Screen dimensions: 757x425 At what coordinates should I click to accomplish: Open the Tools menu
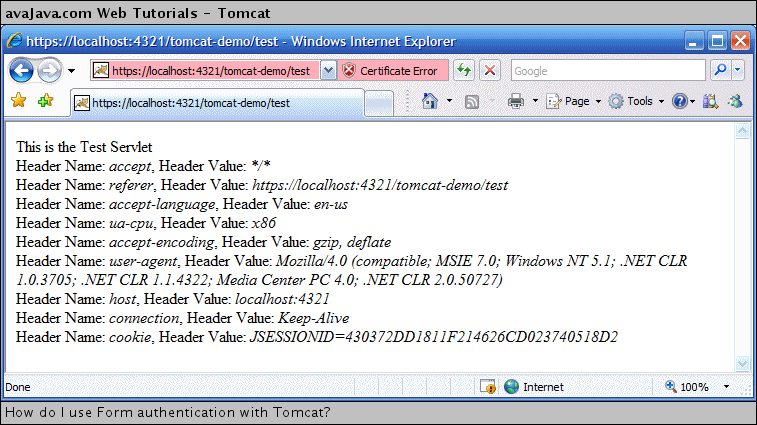(x=636, y=101)
